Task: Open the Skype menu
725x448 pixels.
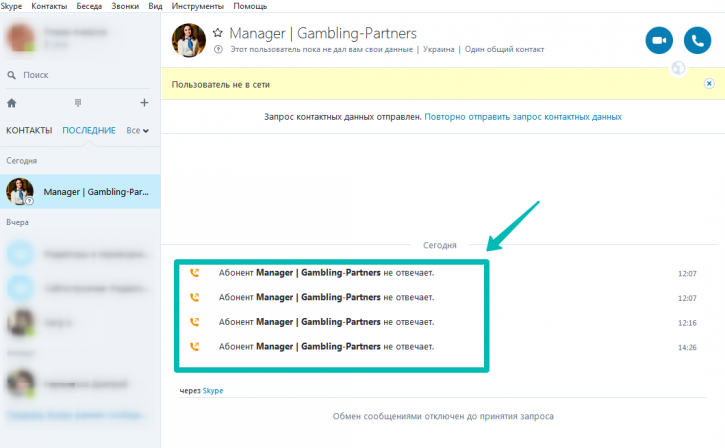Action: [11, 6]
